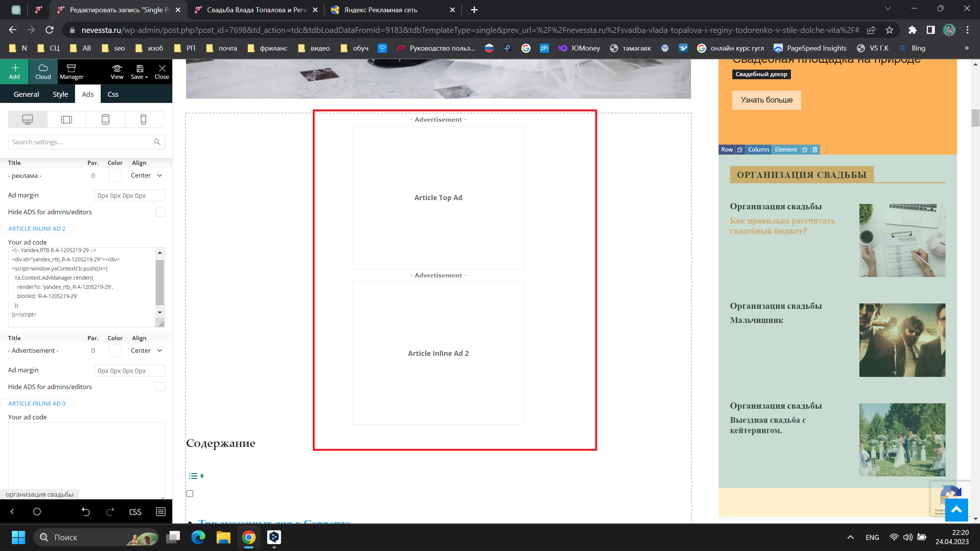Toggle second Hide ADS for admins/editors checkbox
The height and width of the screenshot is (551, 980).
[x=160, y=387]
